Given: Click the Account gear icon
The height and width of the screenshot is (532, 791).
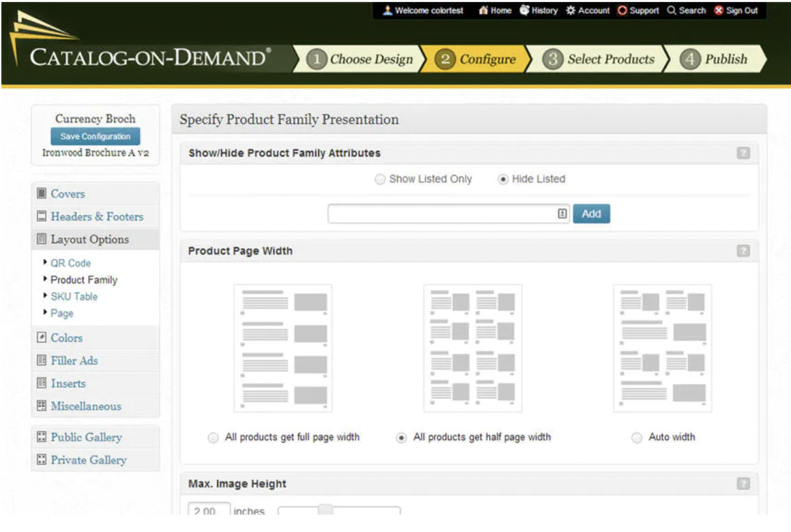Looking at the screenshot, I should pos(570,10).
